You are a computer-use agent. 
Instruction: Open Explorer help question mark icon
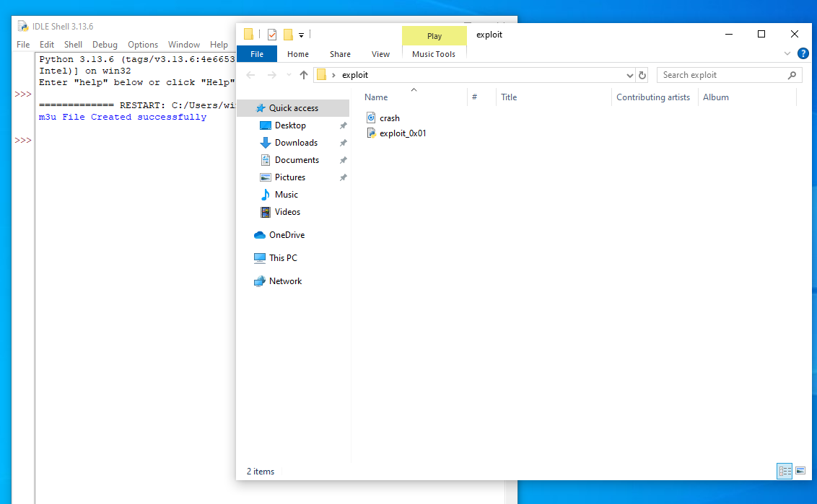pyautogui.click(x=803, y=53)
